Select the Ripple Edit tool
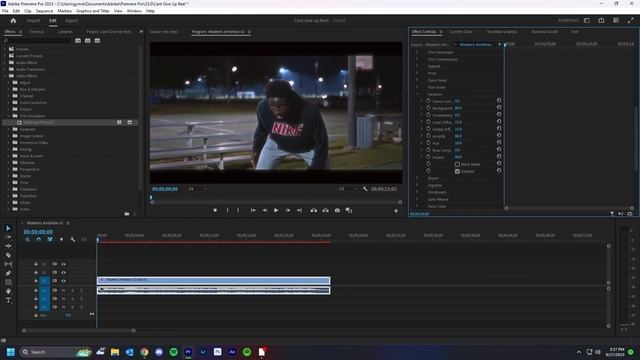 point(8,246)
